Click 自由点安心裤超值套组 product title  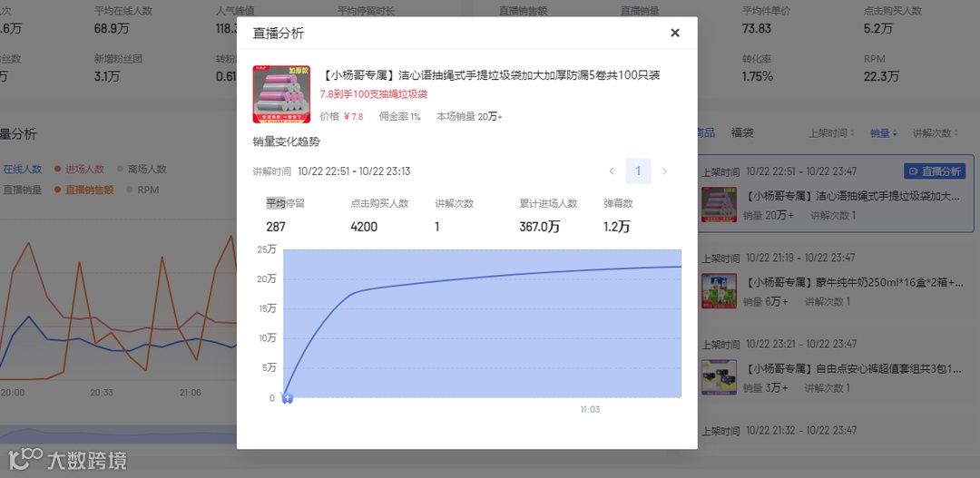point(854,368)
